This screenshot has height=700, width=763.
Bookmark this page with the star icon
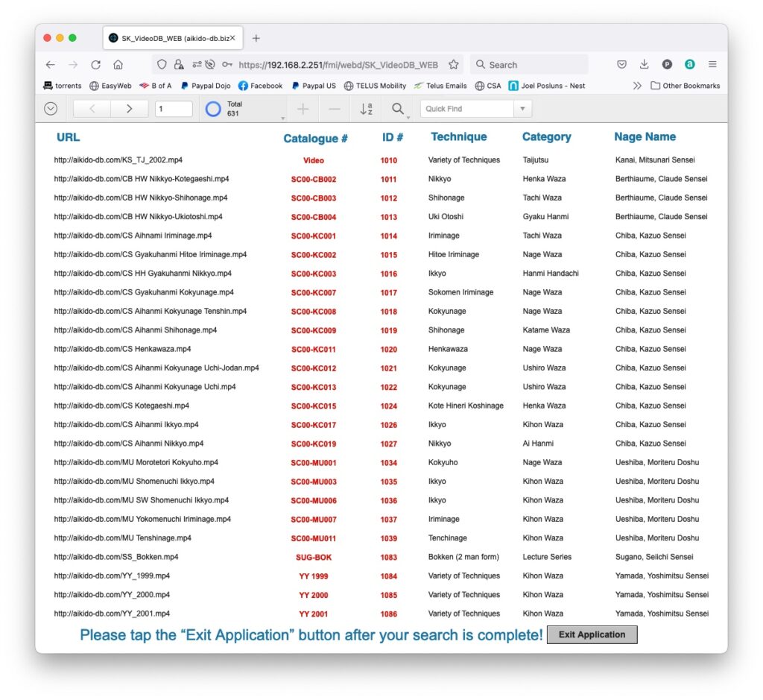[454, 65]
